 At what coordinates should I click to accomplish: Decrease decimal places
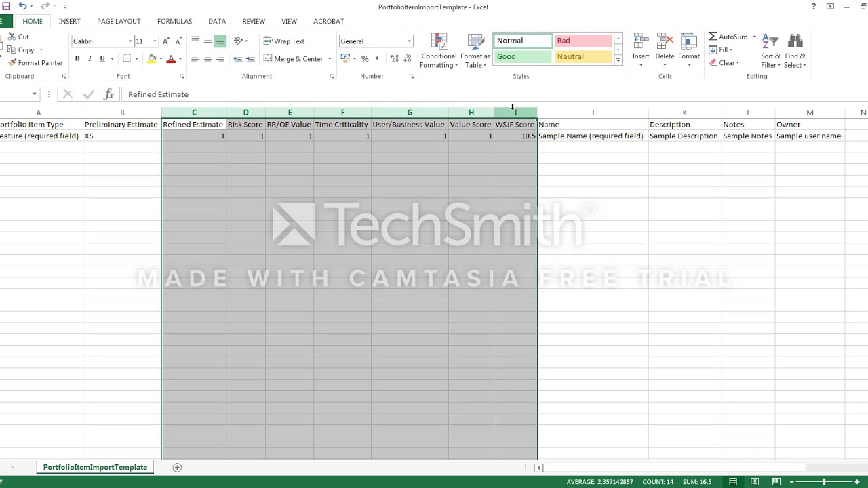coord(408,59)
